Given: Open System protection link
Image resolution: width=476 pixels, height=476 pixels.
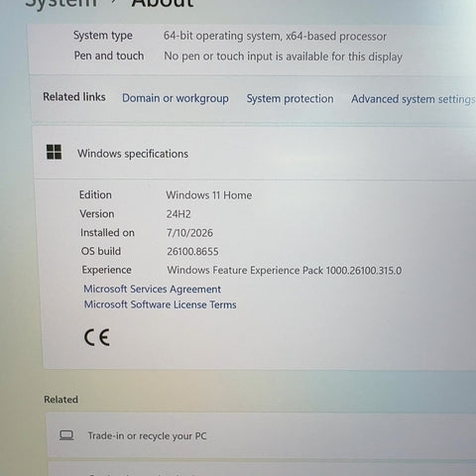Looking at the screenshot, I should click(290, 99).
